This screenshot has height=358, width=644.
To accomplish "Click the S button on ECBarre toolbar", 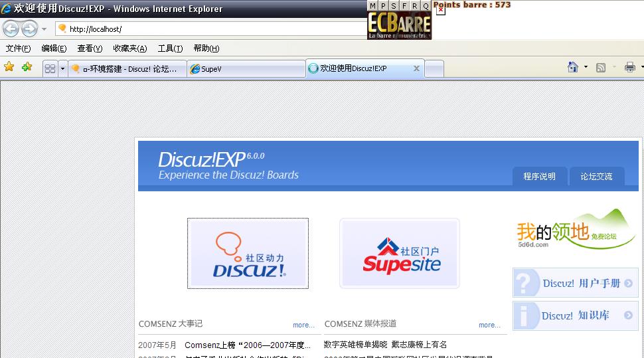I will coord(394,6).
